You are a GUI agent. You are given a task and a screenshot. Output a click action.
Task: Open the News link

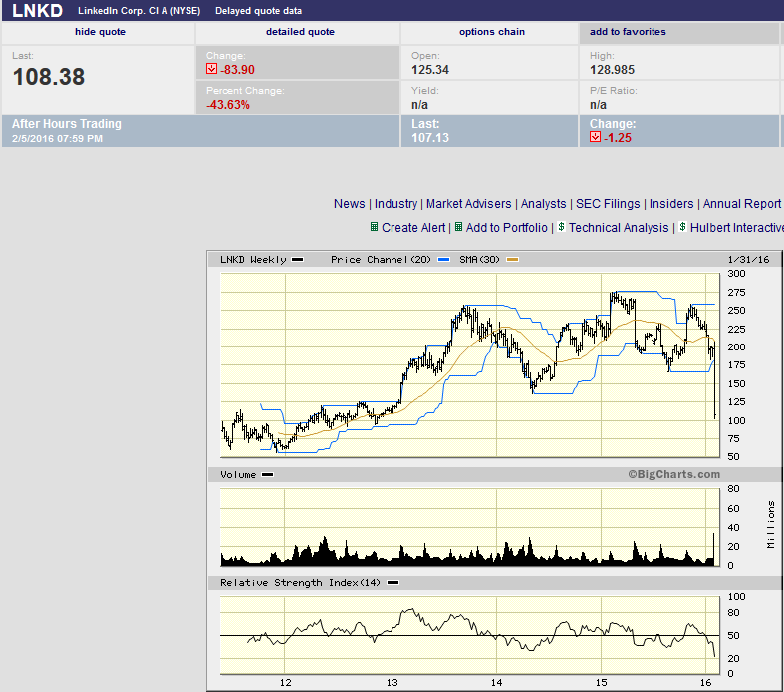(349, 204)
